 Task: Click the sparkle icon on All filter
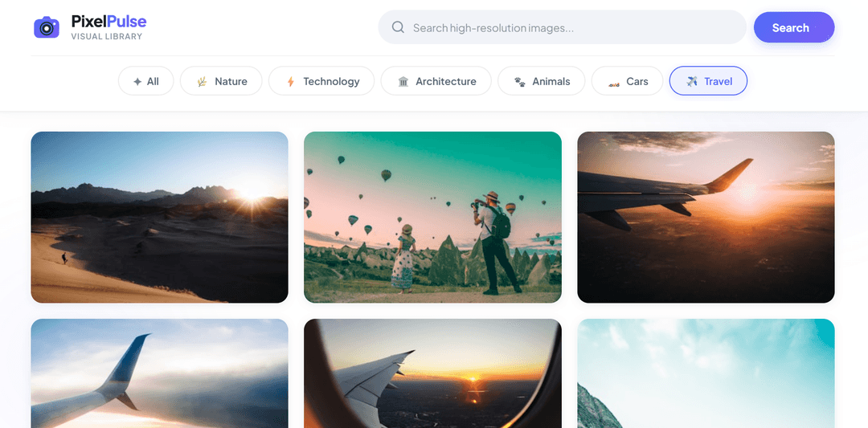[x=137, y=81]
